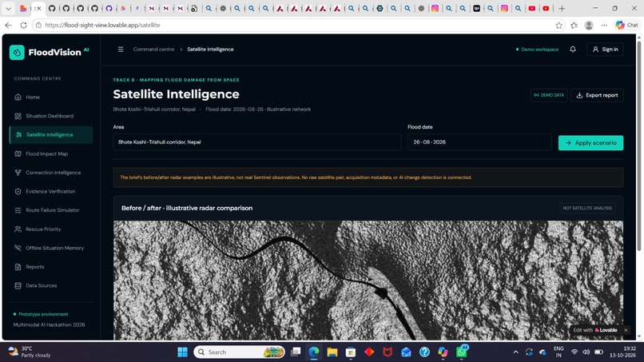Open the weather widget on taskbar

30,352
